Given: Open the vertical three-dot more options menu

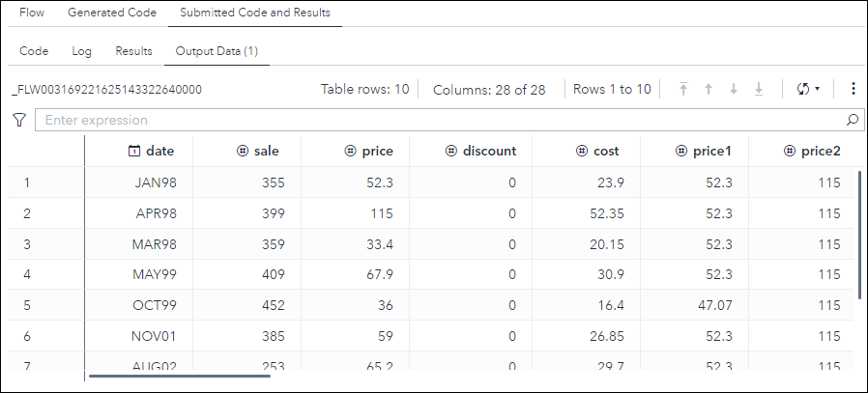Looking at the screenshot, I should (x=853, y=89).
